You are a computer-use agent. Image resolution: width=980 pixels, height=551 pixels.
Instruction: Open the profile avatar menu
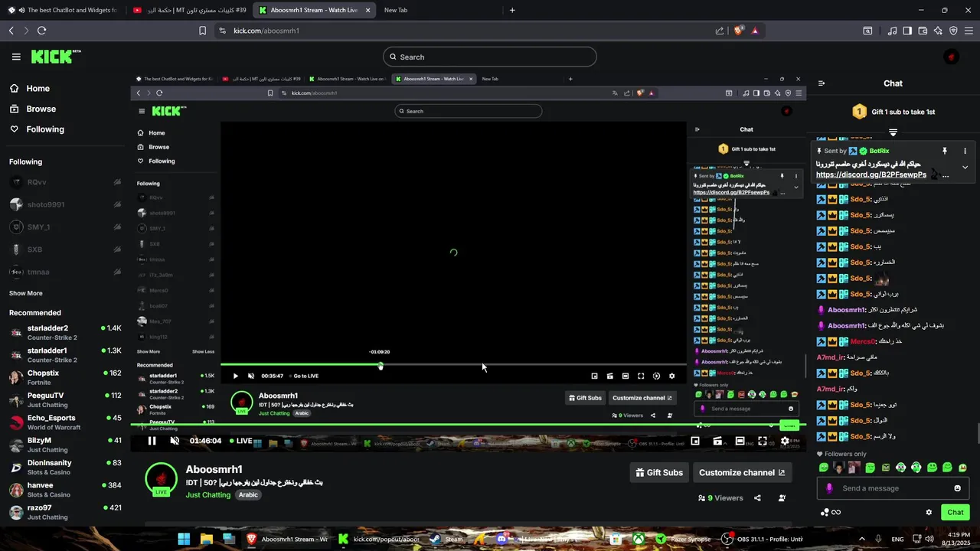951,57
